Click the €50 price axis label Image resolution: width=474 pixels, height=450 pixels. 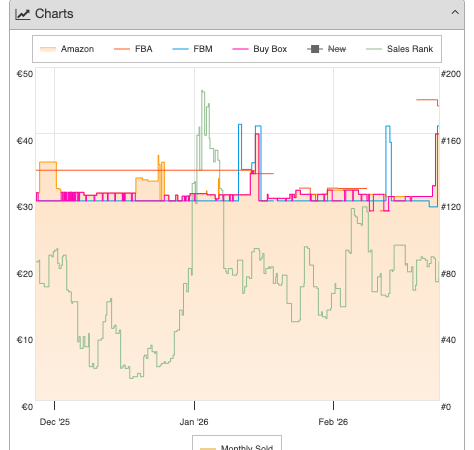(x=25, y=74)
